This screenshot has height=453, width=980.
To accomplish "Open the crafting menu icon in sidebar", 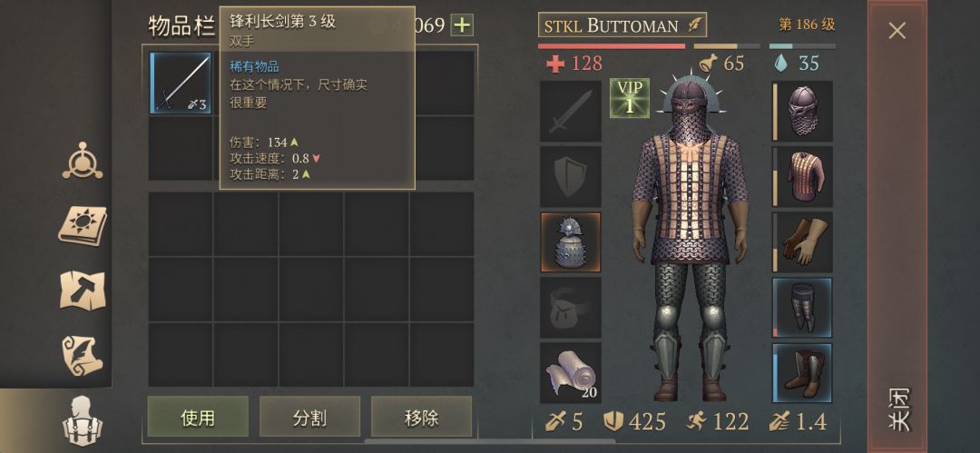I will 83,161.
